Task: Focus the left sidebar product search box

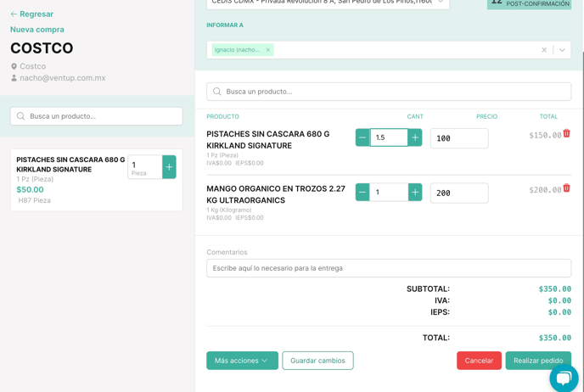Action: [97, 116]
